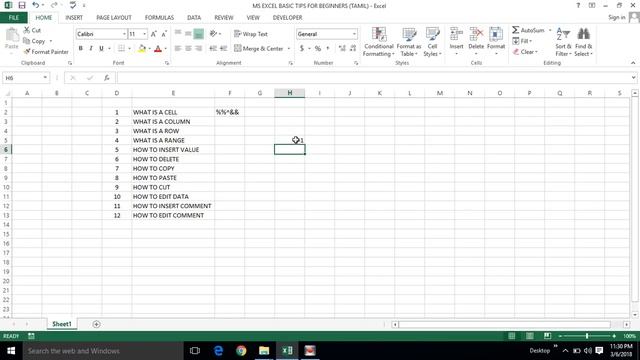640x360 pixels.
Task: Open Sort & Filter icon
Action: [563, 34]
